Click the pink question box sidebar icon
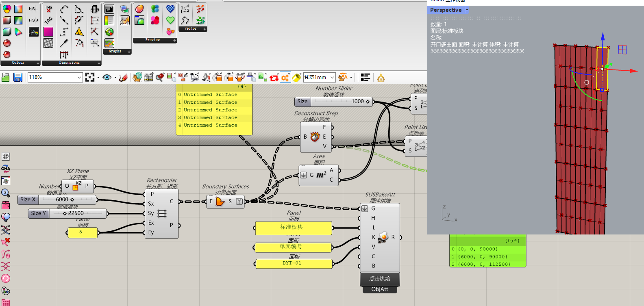 coord(6,205)
